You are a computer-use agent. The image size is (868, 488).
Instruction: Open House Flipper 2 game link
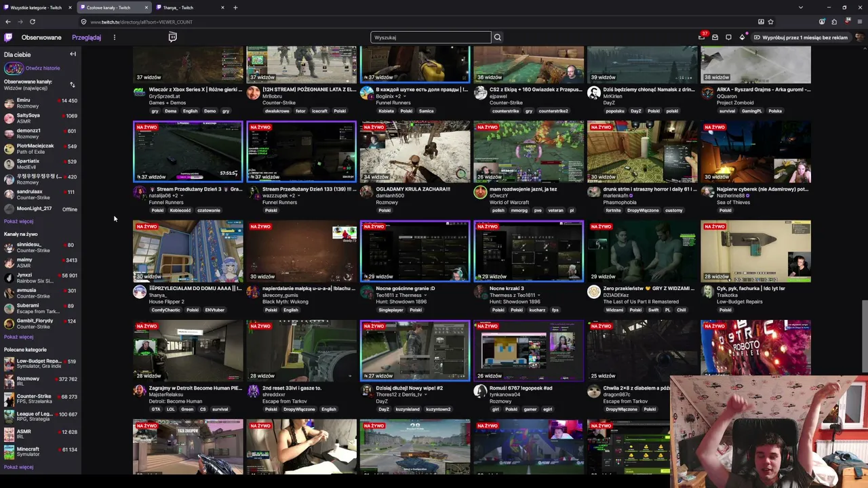coord(167,302)
